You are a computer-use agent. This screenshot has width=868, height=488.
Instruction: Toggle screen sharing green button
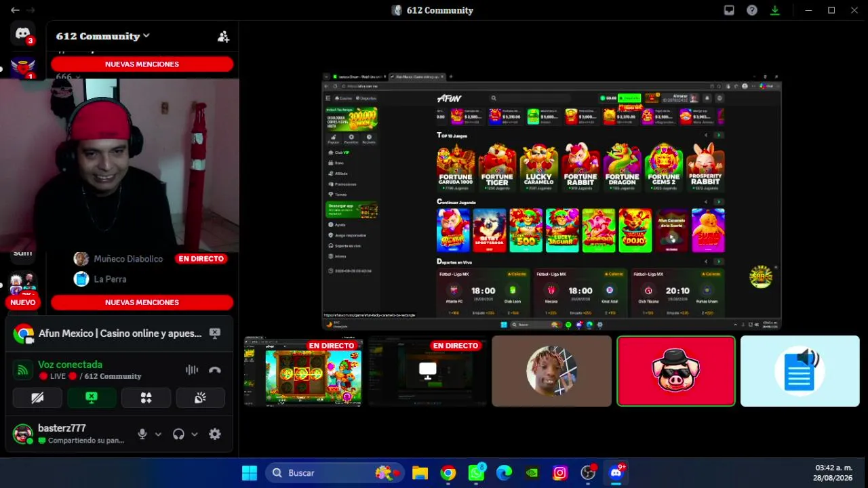click(92, 398)
